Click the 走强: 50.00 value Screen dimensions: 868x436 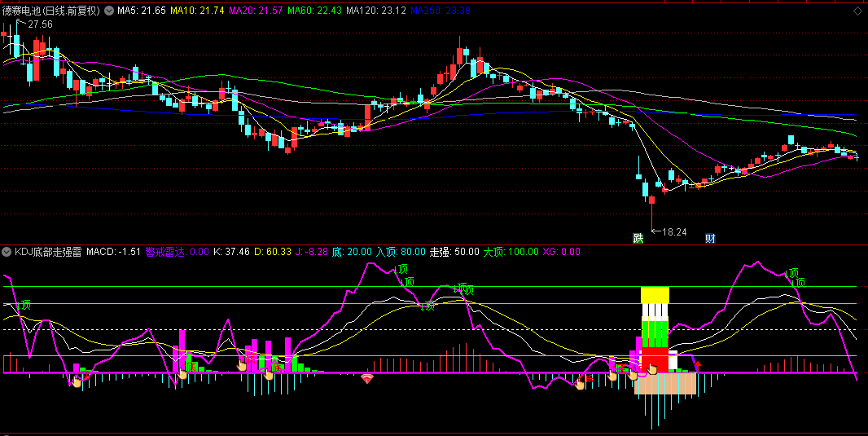pyautogui.click(x=454, y=252)
